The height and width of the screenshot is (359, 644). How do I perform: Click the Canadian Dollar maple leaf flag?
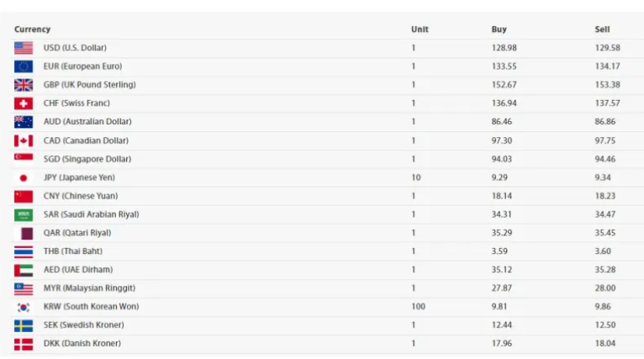coord(24,141)
